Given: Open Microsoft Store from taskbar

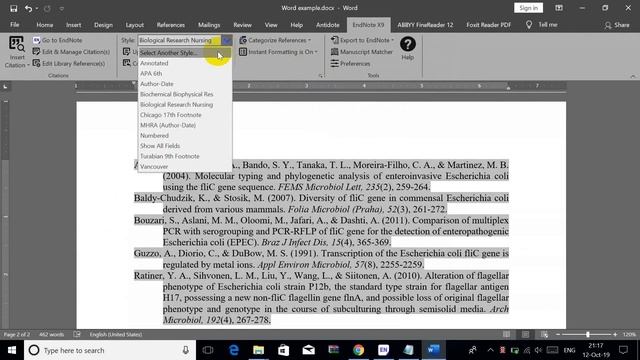Looking at the screenshot, I should click(x=283, y=350).
